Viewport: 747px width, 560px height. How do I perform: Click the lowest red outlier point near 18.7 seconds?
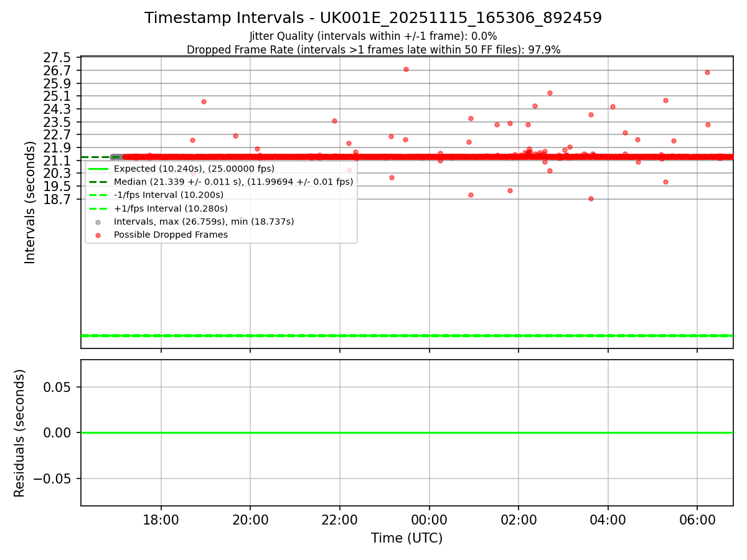(591, 198)
